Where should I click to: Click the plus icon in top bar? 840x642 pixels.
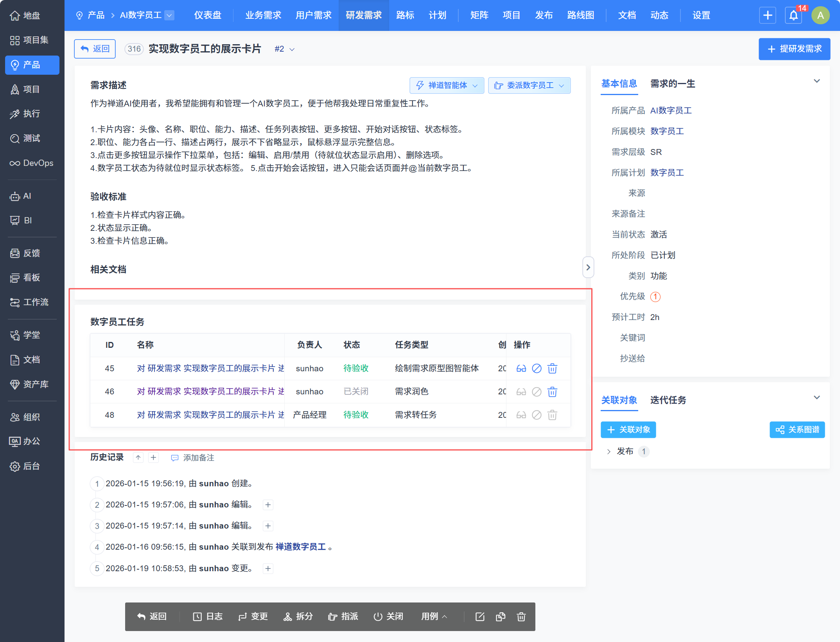click(767, 16)
